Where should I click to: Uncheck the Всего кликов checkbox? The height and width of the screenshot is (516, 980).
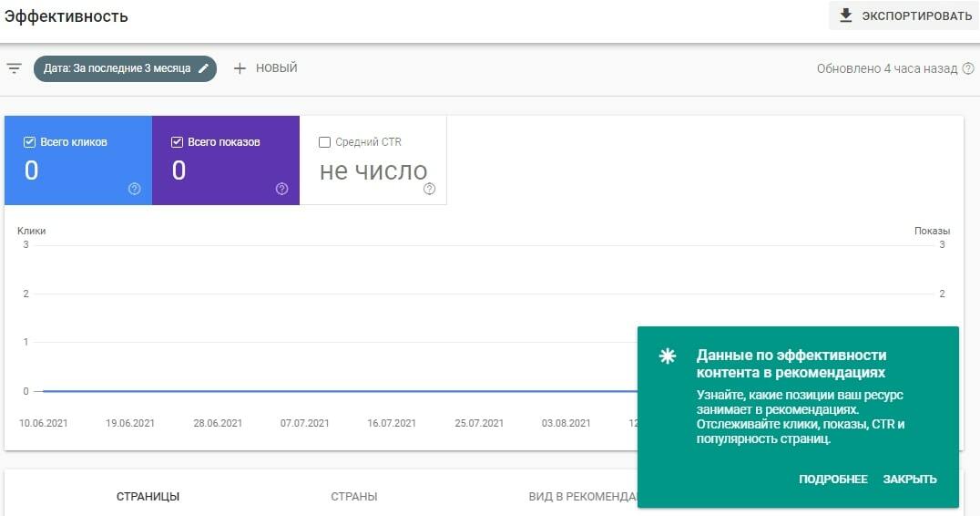(29, 142)
